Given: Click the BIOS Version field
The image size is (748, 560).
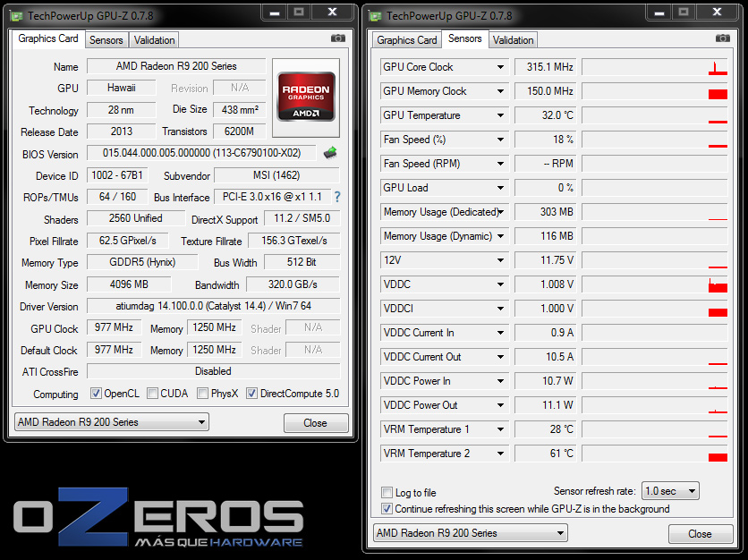Looking at the screenshot, I should pos(201,153).
